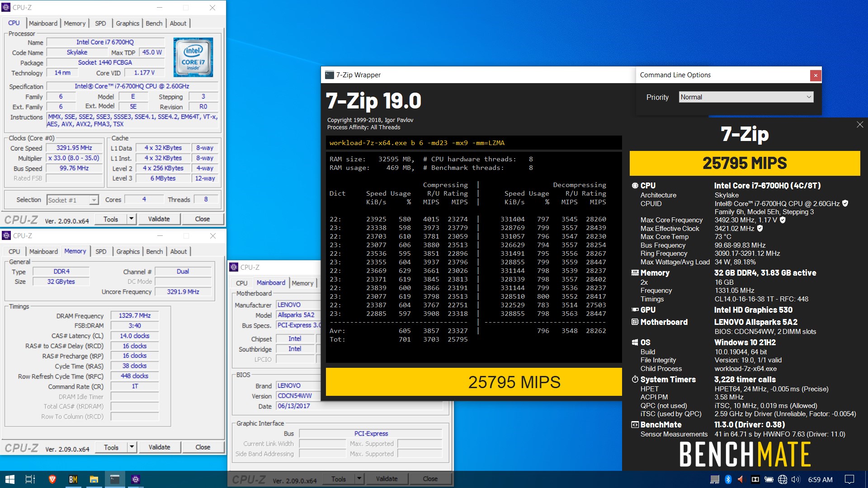Click Tools button in Memory CPU-Z window
The width and height of the screenshot is (868, 488).
click(x=111, y=447)
